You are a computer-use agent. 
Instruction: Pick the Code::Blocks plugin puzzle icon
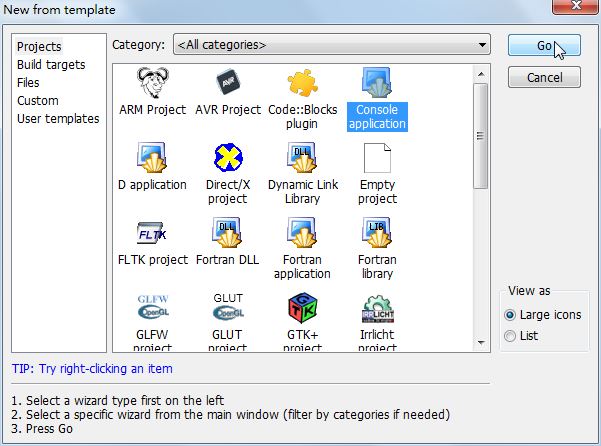[303, 84]
